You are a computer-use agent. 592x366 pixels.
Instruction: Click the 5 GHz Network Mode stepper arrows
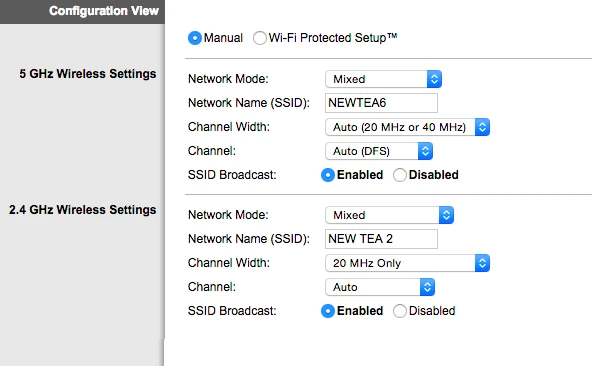434,79
